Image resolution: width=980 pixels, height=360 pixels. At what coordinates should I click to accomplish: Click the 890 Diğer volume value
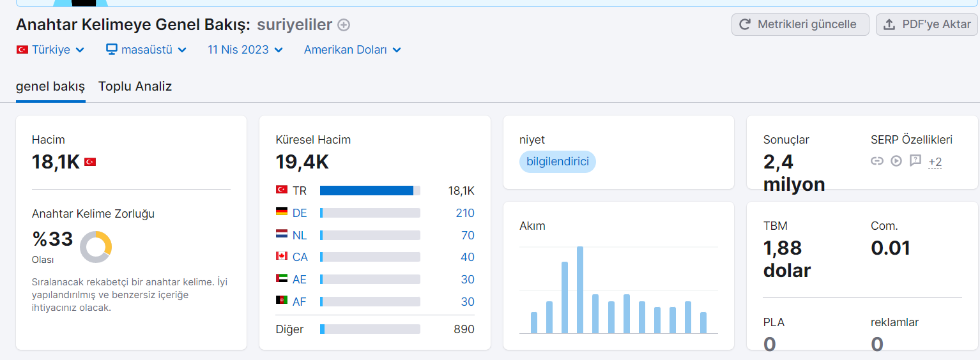pos(464,329)
